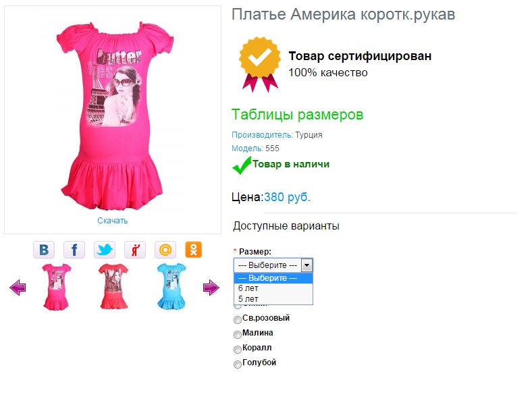Image resolution: width=532 pixels, height=401 pixels.
Task: Go to next thumbnails with right arrow
Action: (x=211, y=288)
